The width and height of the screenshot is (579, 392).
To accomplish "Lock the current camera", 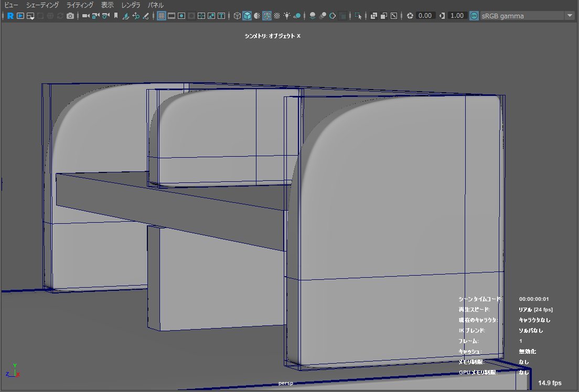I will click(x=95, y=16).
